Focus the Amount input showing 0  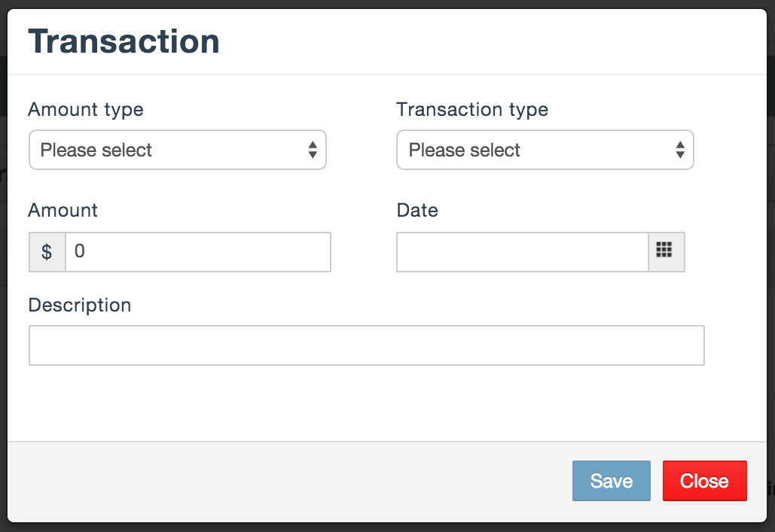[x=198, y=252]
